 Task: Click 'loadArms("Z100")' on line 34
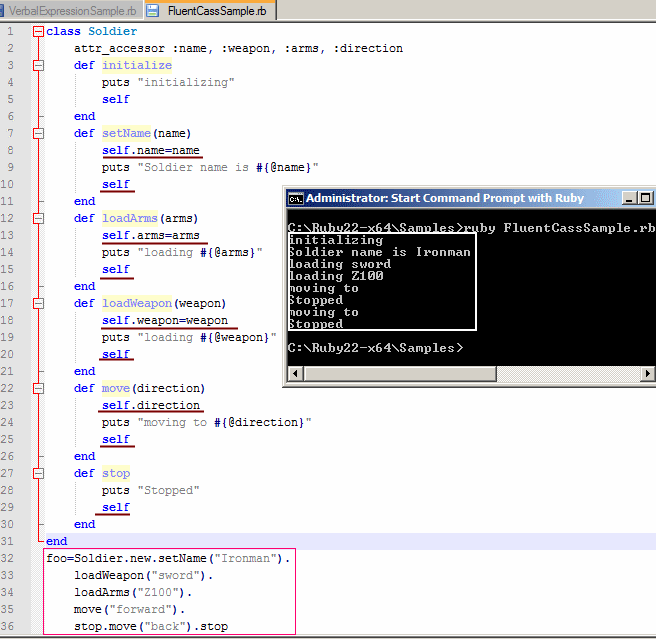coord(130,592)
